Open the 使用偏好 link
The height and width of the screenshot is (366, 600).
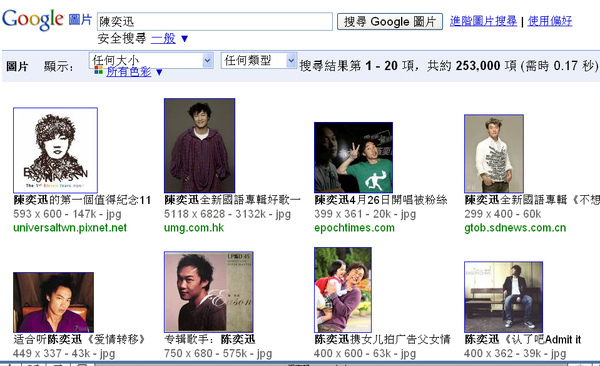pyautogui.click(x=550, y=21)
